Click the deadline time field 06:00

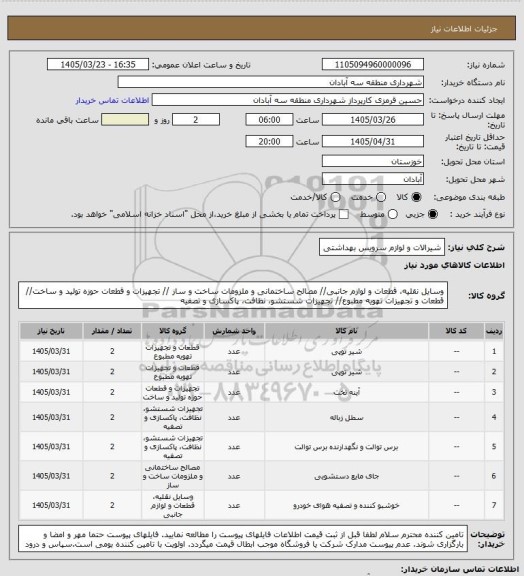click(x=269, y=120)
